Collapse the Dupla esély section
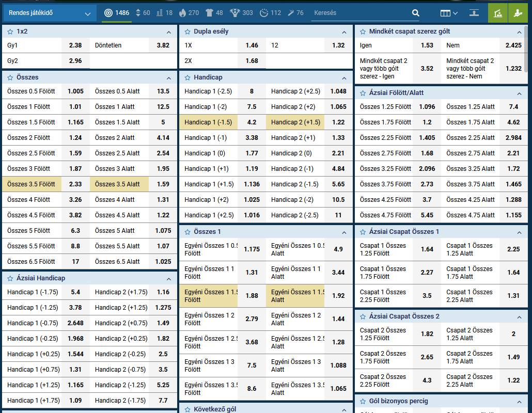 pyautogui.click(x=344, y=32)
